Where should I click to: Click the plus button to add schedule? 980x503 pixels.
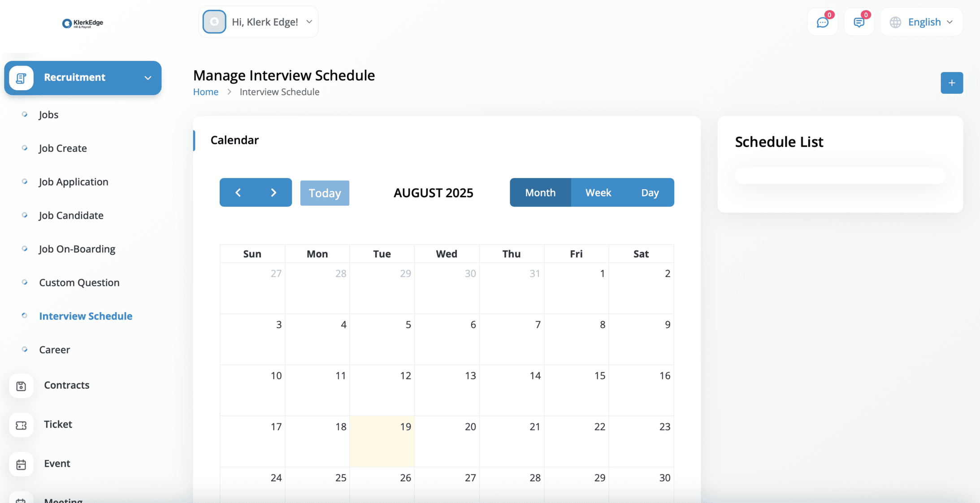[x=951, y=83]
